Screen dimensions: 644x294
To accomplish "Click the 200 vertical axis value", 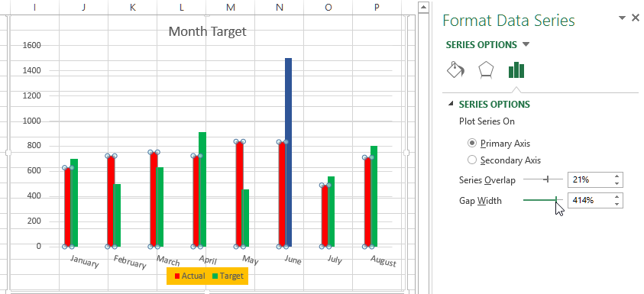I will point(34,221).
